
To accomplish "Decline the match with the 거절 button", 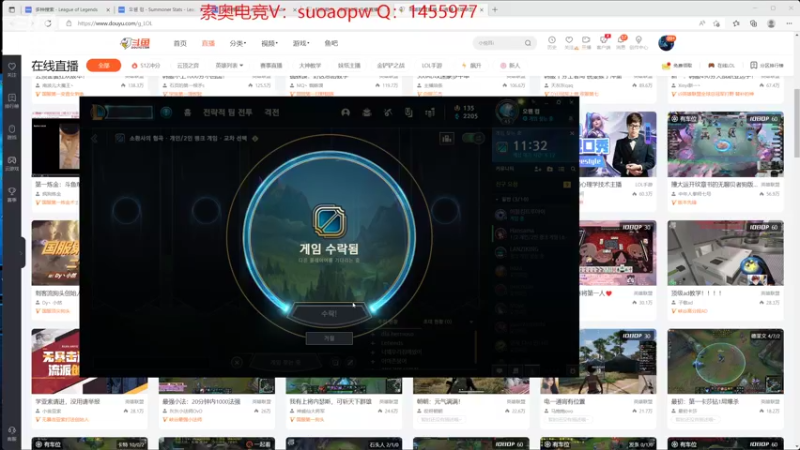I will pyautogui.click(x=329, y=338).
